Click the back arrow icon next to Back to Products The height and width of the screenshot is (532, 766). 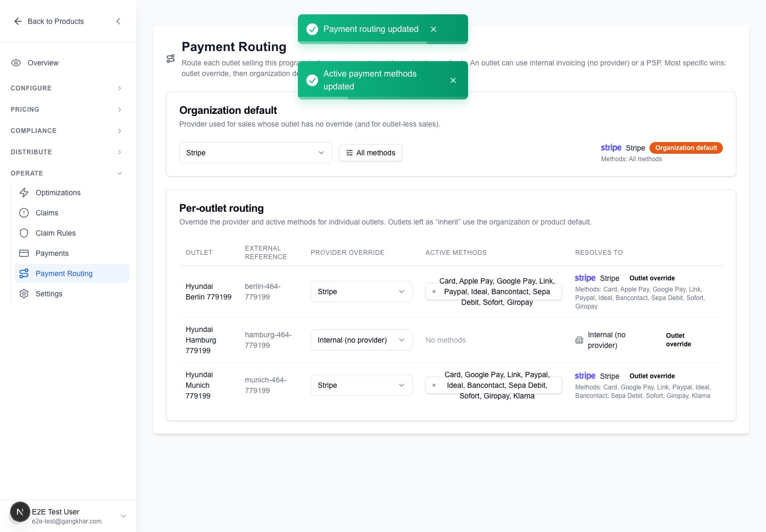coord(18,21)
